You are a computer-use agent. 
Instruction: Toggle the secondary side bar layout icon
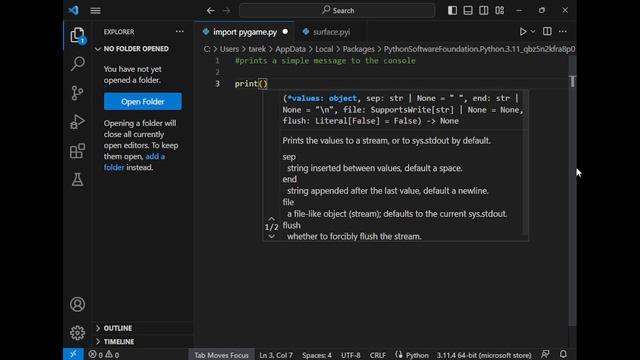[x=484, y=10]
